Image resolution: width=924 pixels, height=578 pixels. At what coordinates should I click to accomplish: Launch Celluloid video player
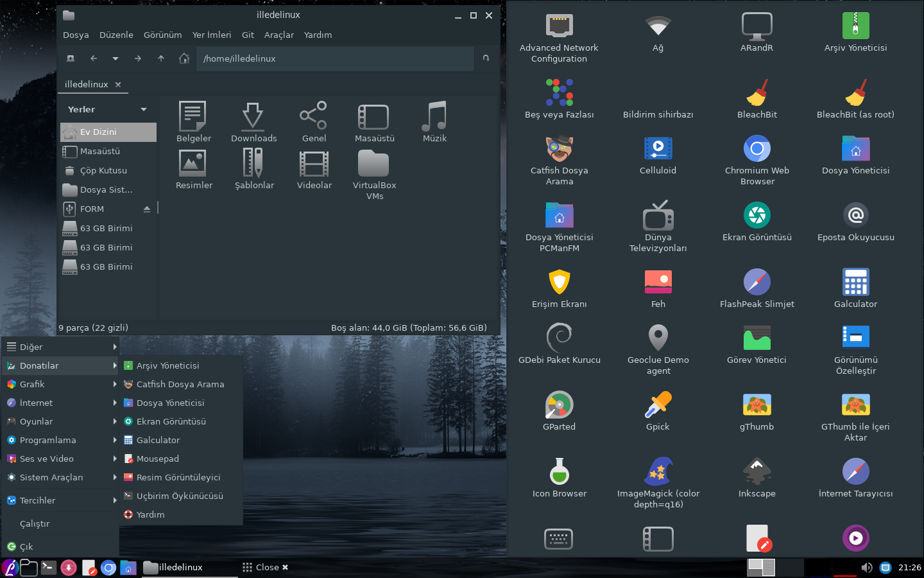pyautogui.click(x=658, y=155)
